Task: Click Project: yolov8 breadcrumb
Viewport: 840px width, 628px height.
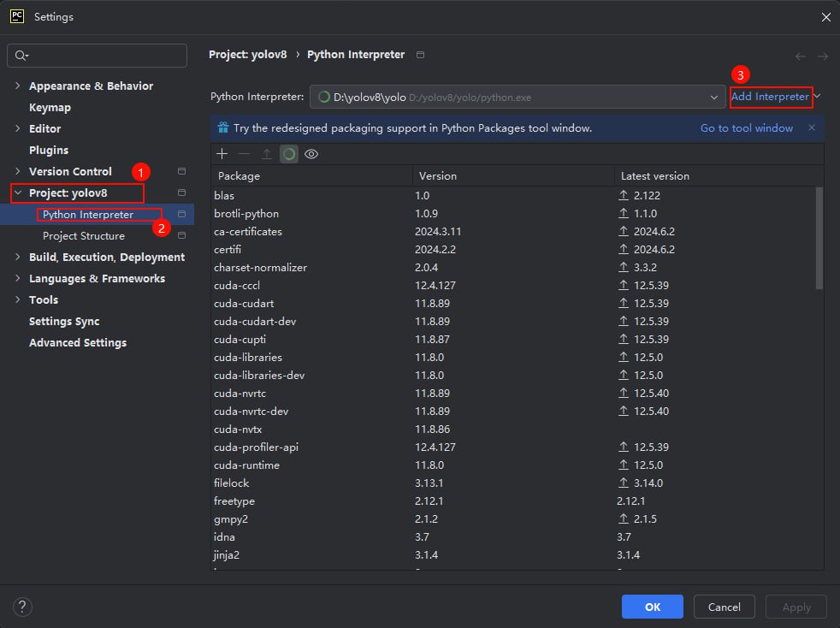Action: pyautogui.click(x=247, y=55)
